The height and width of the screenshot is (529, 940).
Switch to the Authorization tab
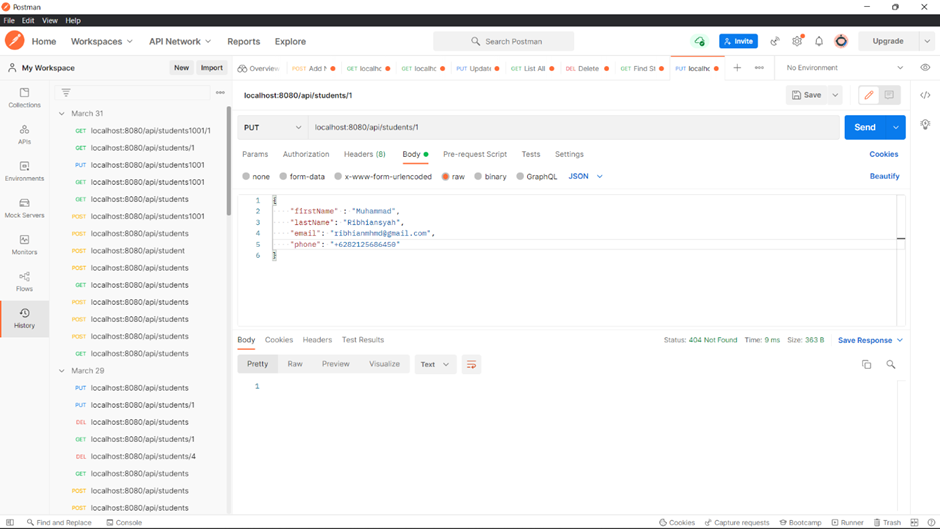(306, 154)
